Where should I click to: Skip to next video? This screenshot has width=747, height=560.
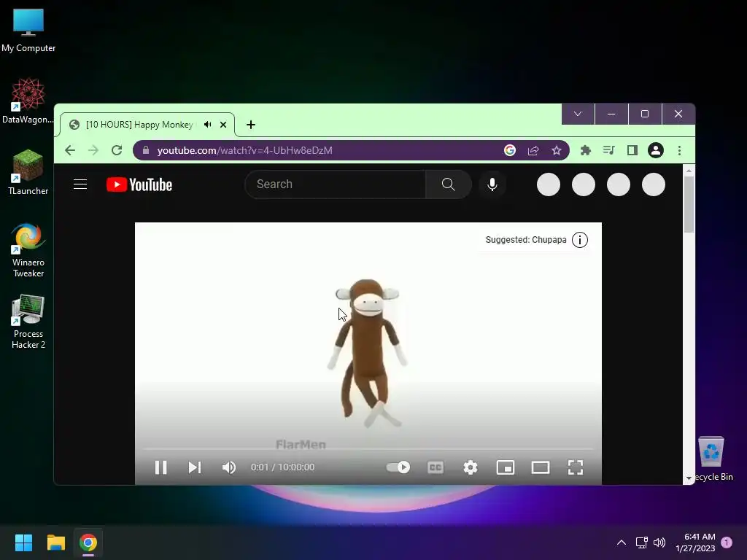[194, 467]
